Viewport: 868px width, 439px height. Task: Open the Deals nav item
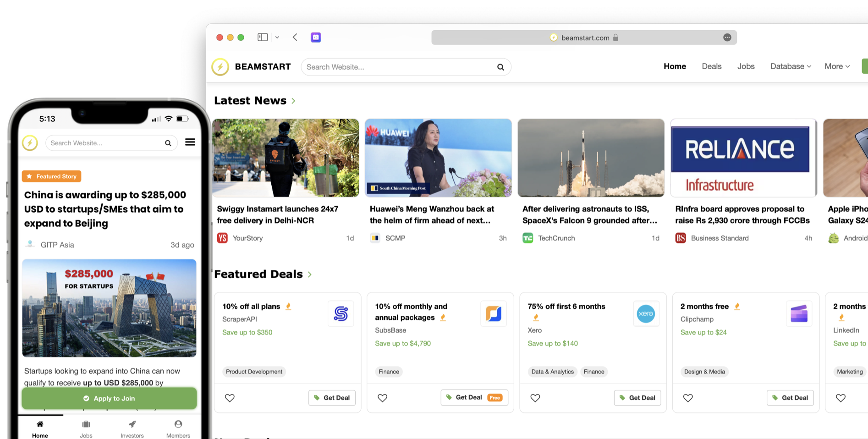pyautogui.click(x=712, y=66)
